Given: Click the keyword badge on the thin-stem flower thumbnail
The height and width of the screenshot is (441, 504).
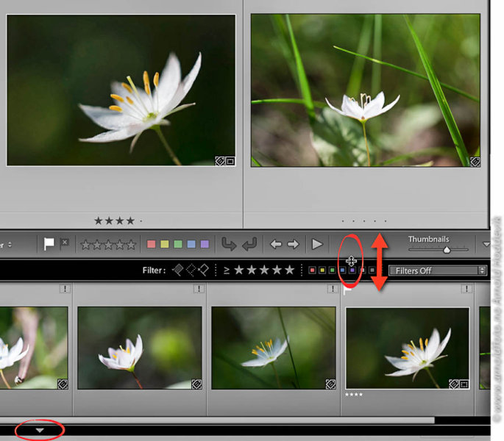Looking at the screenshot, I should (x=330, y=384).
